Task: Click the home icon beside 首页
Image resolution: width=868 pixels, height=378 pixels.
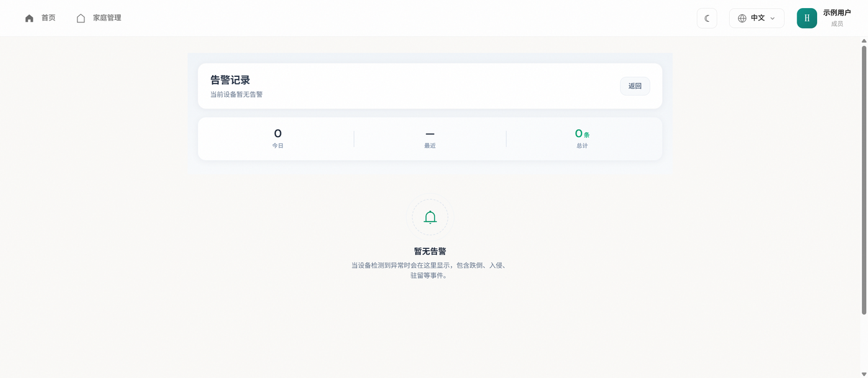Action: (29, 18)
